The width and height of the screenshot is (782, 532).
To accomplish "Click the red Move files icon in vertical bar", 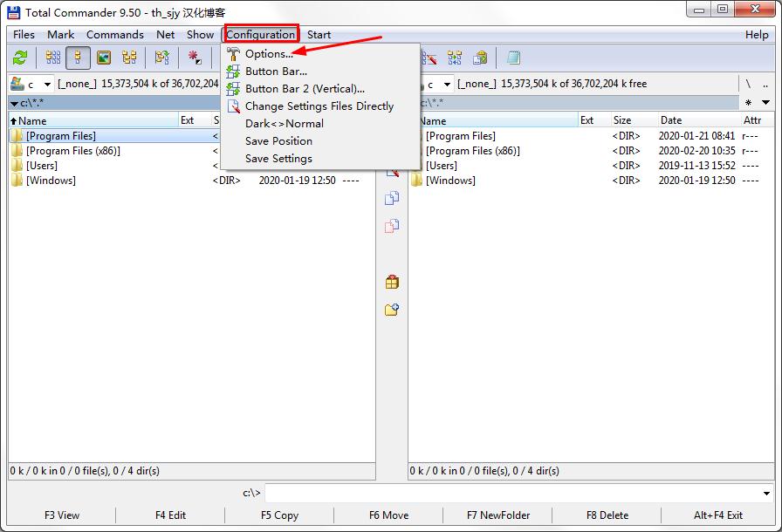I will coord(392,226).
